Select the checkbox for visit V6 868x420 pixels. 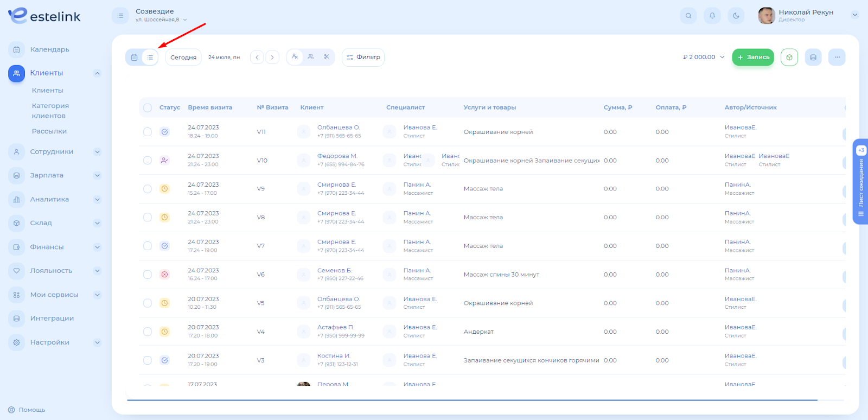coord(148,275)
